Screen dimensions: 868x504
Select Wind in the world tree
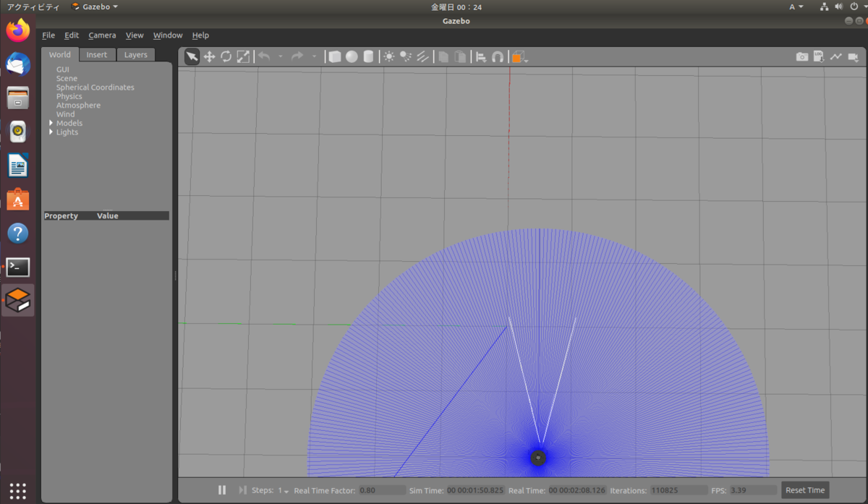point(65,114)
